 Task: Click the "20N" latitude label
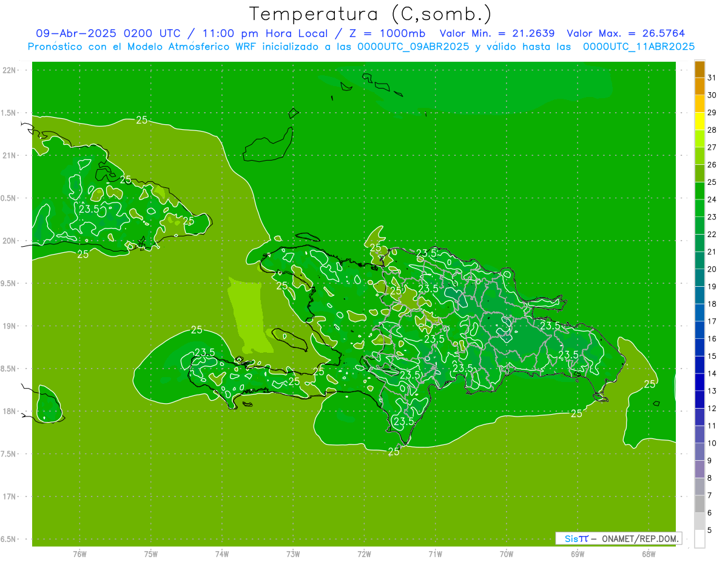[x=10, y=241]
